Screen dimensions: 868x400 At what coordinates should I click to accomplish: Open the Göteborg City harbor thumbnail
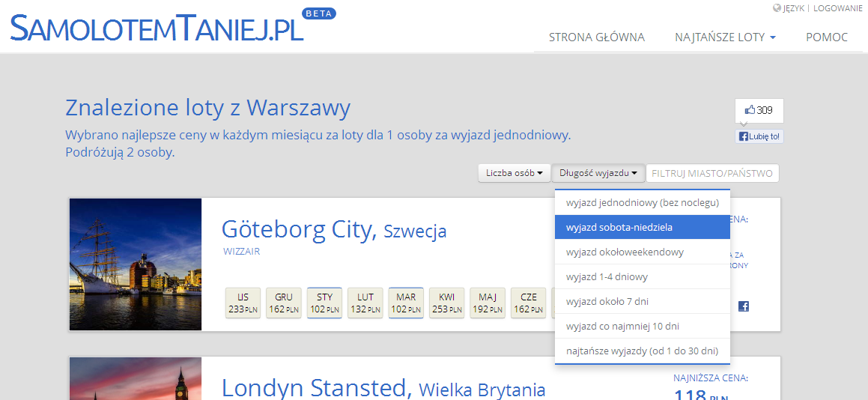pyautogui.click(x=136, y=264)
